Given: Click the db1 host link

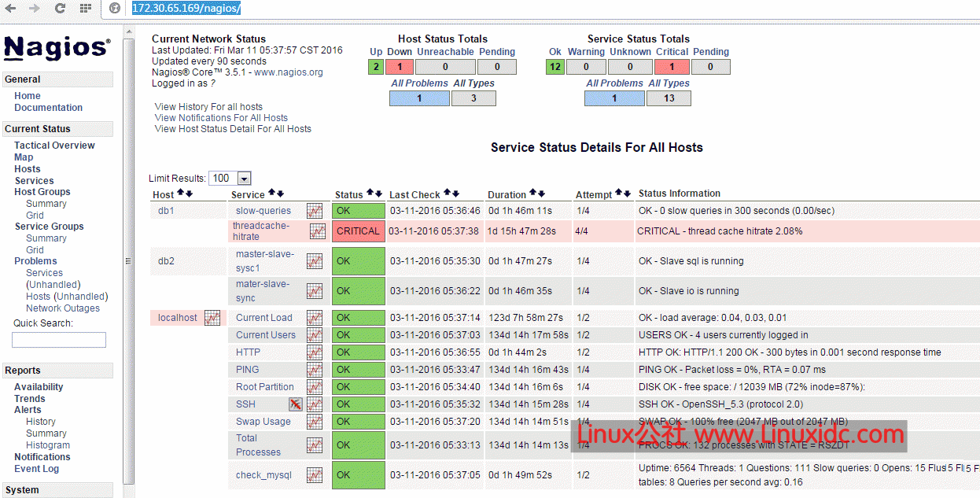Looking at the screenshot, I should click(x=166, y=210).
